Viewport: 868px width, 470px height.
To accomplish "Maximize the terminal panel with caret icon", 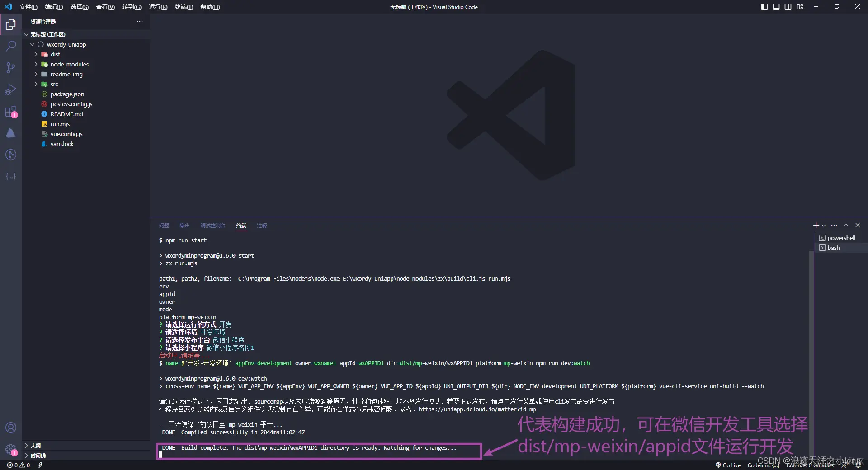I will pos(846,225).
